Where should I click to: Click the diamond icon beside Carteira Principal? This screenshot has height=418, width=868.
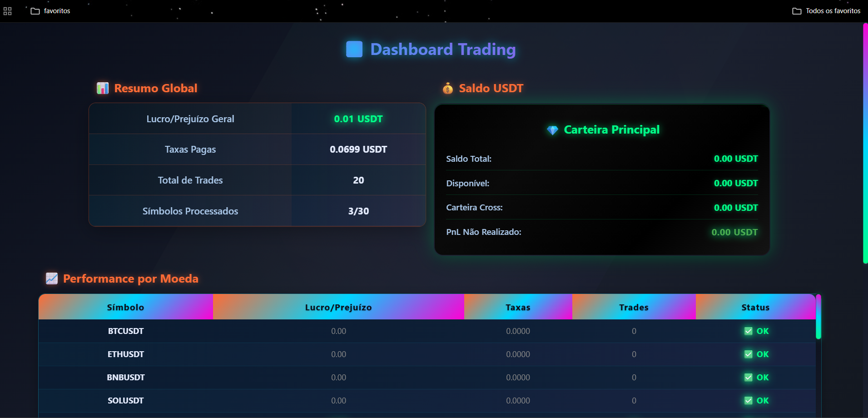(552, 130)
